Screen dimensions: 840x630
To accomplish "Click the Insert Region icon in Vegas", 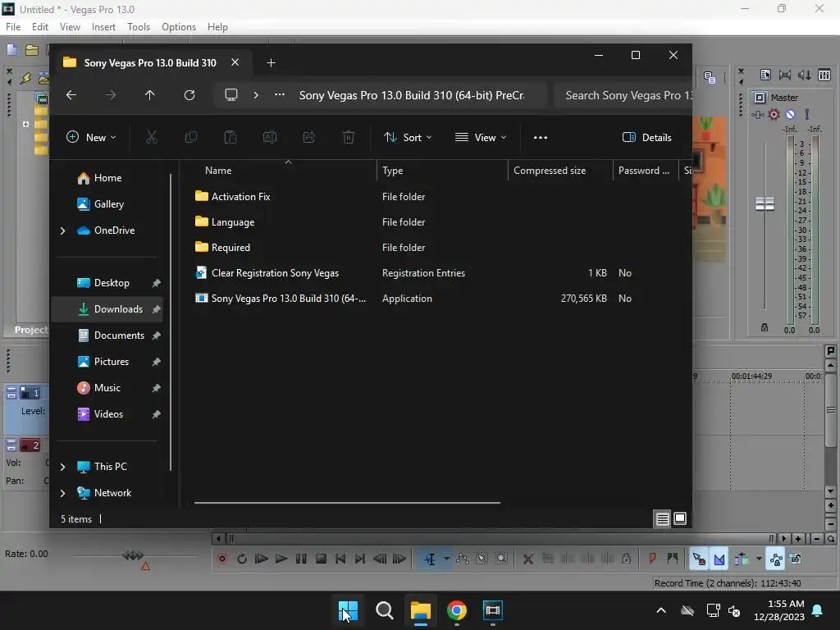I will point(673,559).
